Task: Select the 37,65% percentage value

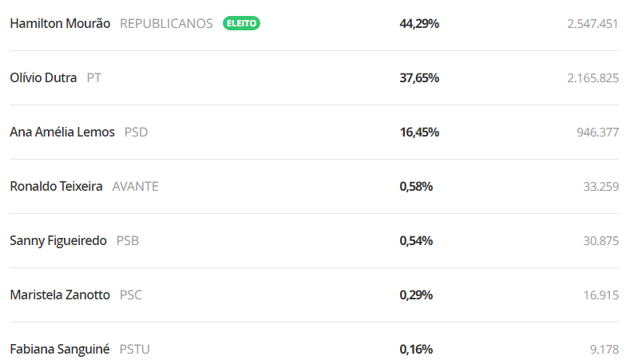Action: tap(419, 78)
